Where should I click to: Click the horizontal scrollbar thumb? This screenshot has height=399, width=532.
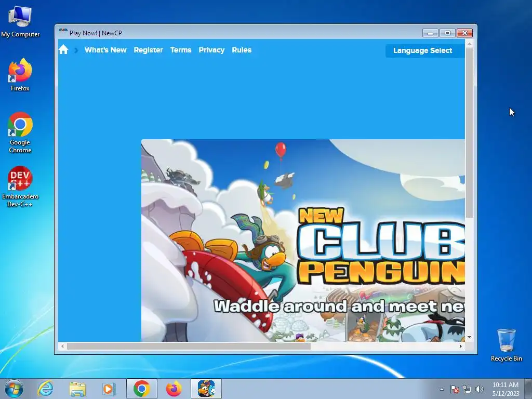coord(189,346)
